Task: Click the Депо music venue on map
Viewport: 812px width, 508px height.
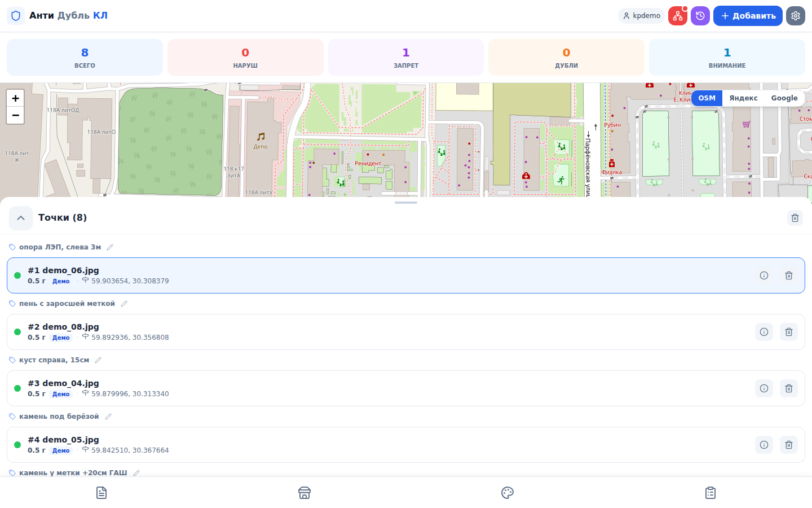Action: (x=261, y=140)
